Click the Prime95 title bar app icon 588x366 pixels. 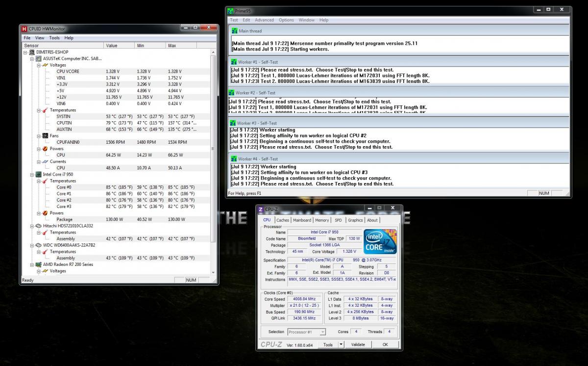click(231, 11)
